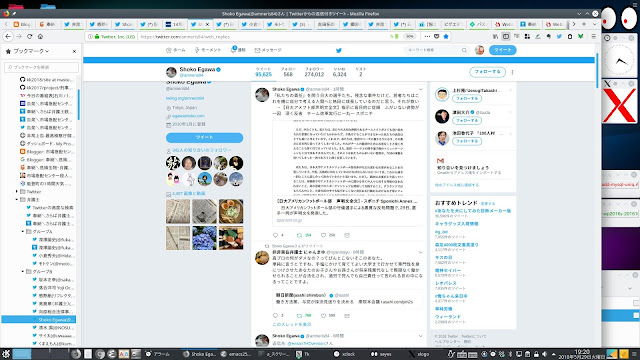
Task: Click the xclock entry in taskbar
Action: [x=345, y=354]
